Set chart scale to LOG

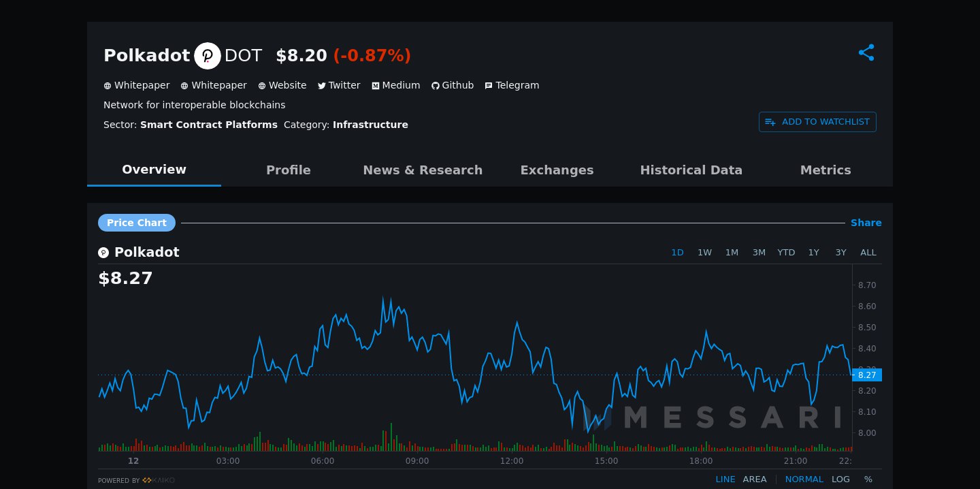pos(840,479)
